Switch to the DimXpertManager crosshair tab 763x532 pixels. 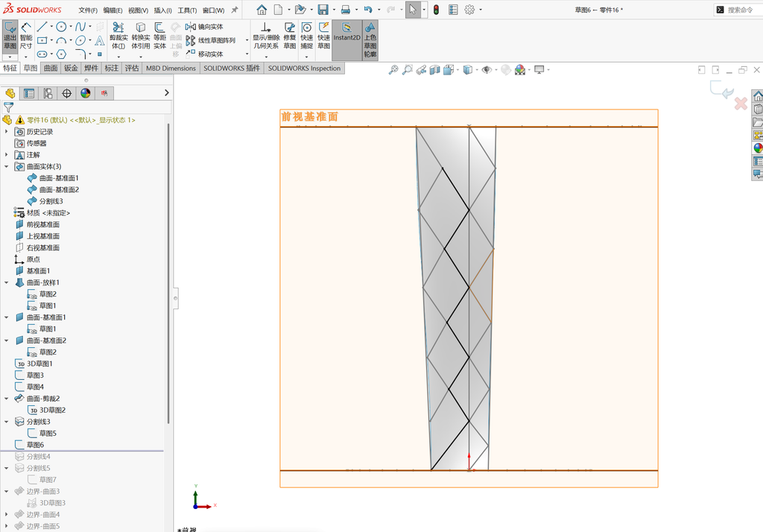[66, 93]
